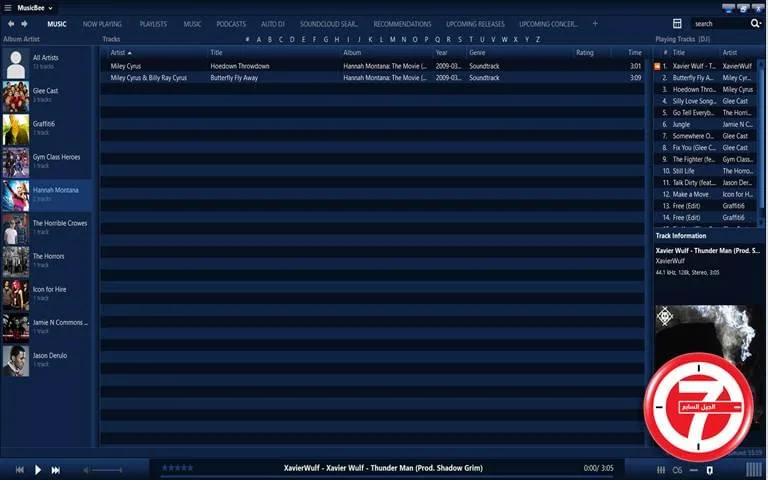The height and width of the screenshot is (480, 768).
Task: Select the Icon for Hire thumbnail
Action: 16,295
